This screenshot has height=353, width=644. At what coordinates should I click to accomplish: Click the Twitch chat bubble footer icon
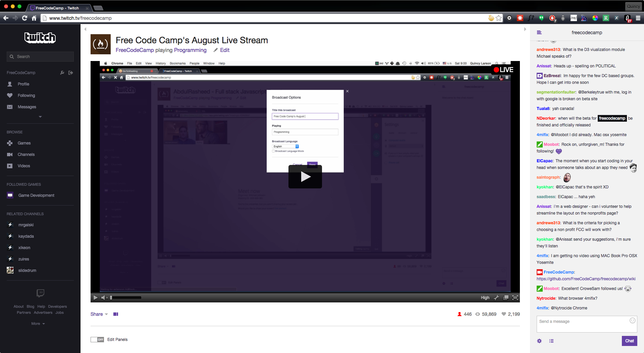point(40,293)
